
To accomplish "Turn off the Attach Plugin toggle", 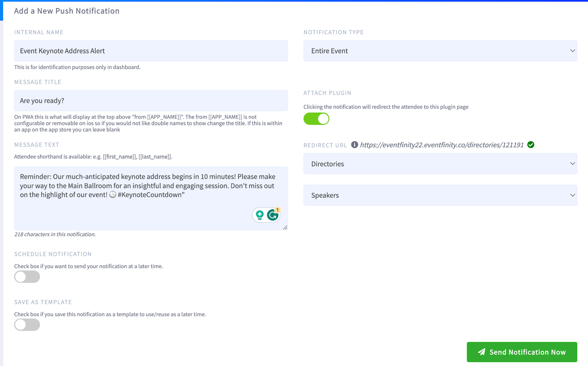I will (316, 119).
